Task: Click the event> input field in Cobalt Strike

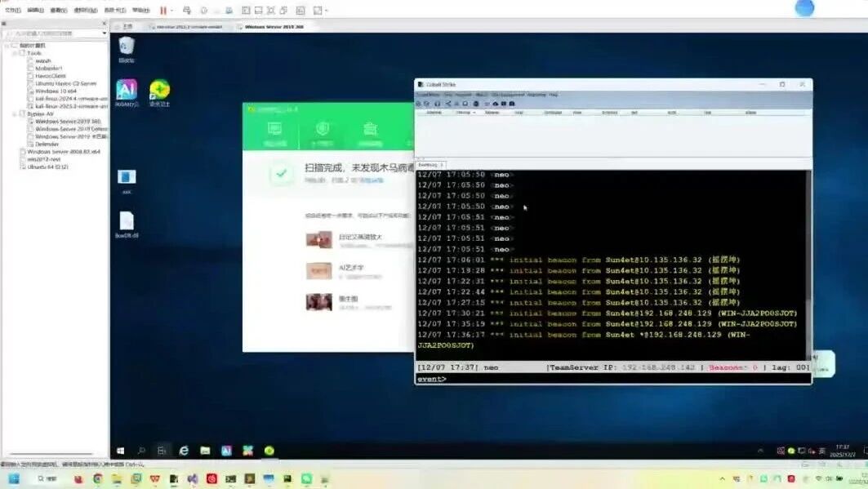Action: [613, 379]
